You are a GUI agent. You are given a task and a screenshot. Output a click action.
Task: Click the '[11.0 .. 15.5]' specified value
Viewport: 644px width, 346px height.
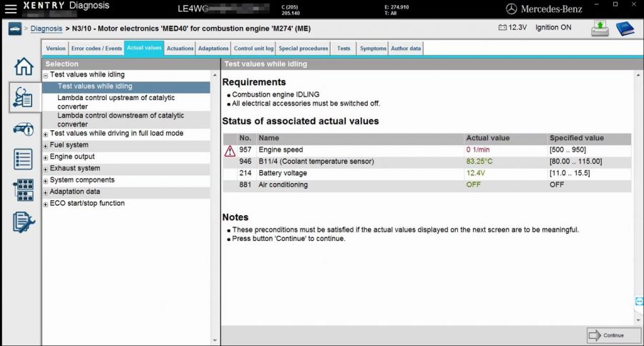(570, 173)
